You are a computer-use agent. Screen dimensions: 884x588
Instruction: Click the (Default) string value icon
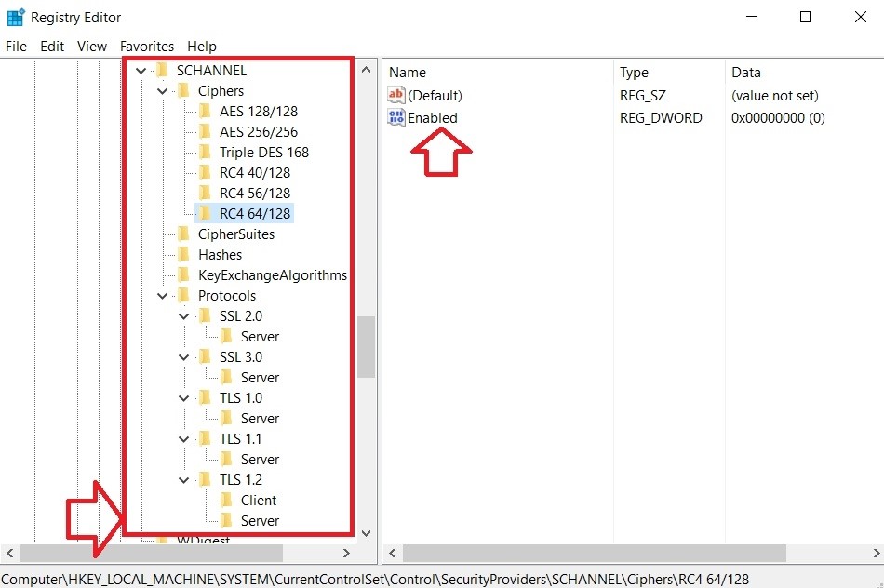click(x=396, y=95)
